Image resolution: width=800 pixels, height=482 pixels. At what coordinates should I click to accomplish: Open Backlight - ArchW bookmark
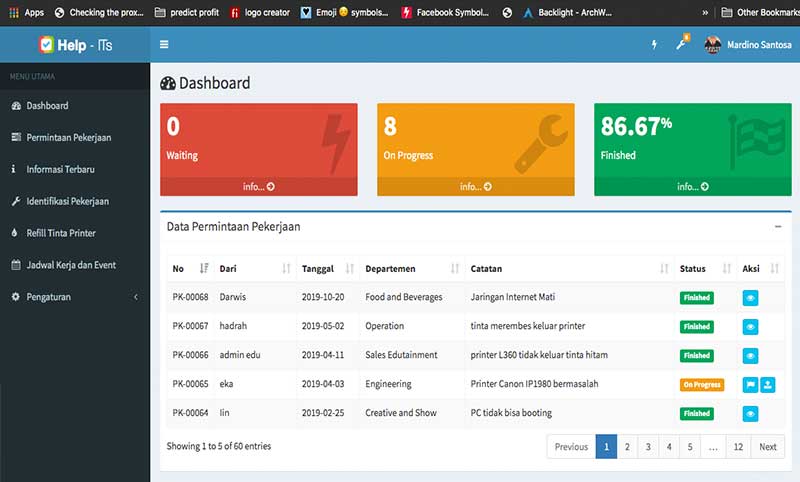(x=567, y=12)
